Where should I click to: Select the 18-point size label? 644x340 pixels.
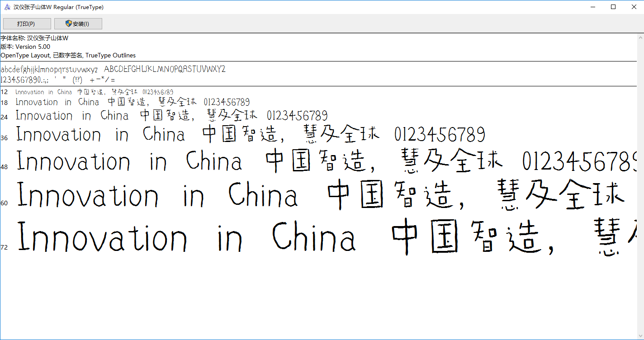click(x=4, y=103)
